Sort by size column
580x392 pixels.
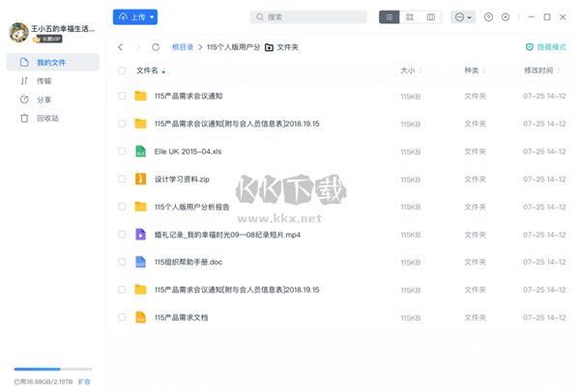tap(411, 70)
